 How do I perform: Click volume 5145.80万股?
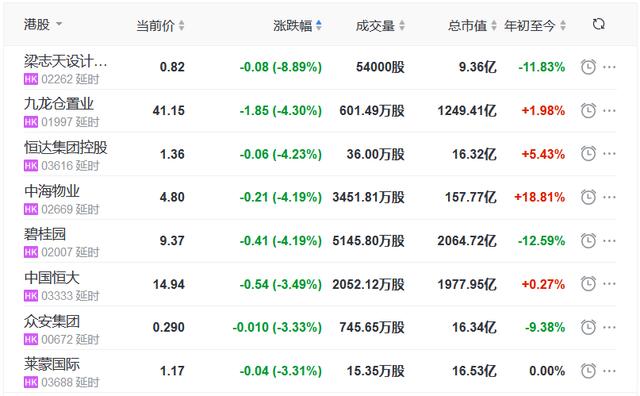pos(368,241)
